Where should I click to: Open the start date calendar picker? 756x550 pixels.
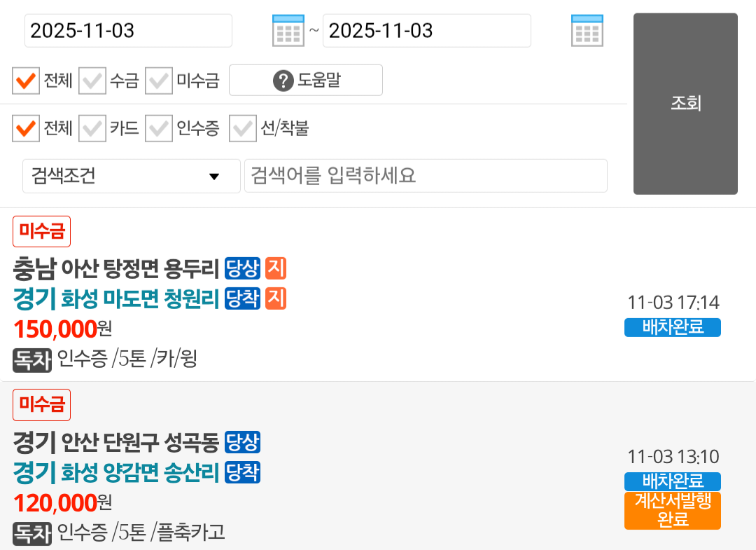(288, 30)
